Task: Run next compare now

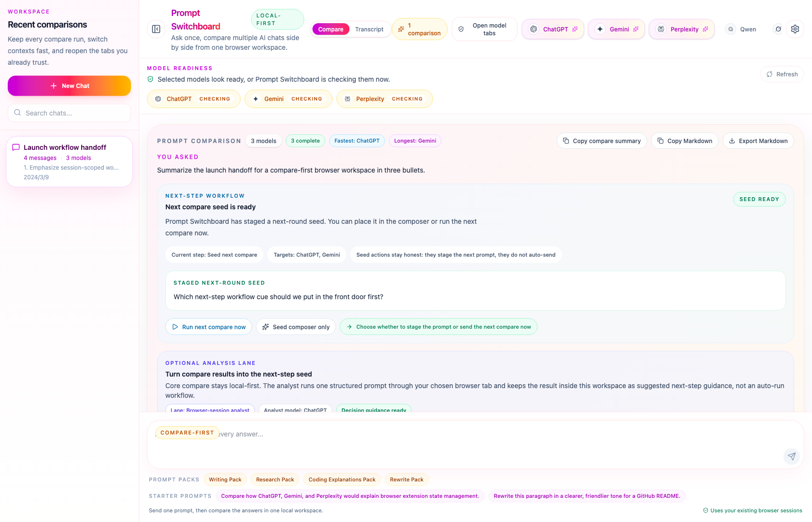Action: [208, 327]
